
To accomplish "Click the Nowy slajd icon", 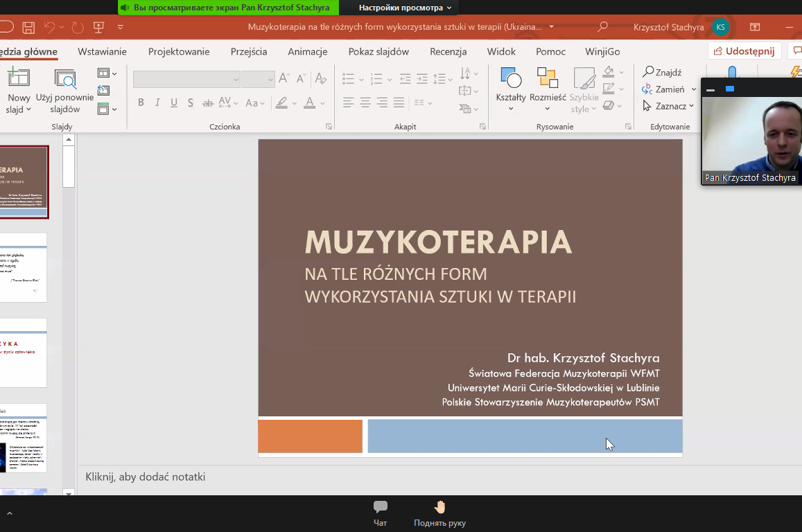I will point(19,78).
